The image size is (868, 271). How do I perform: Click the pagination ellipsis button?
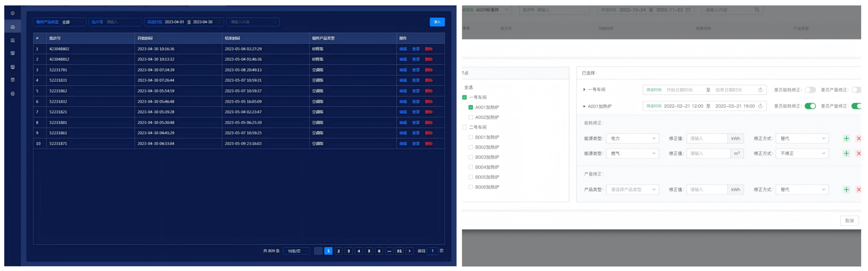pos(389,251)
